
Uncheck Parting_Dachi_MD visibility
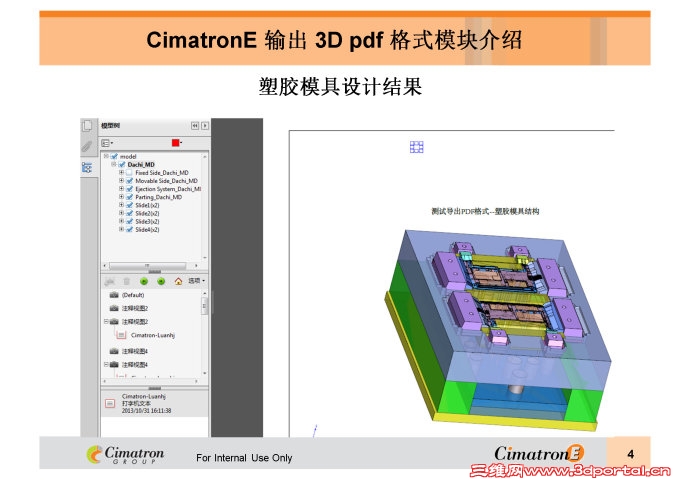129,197
